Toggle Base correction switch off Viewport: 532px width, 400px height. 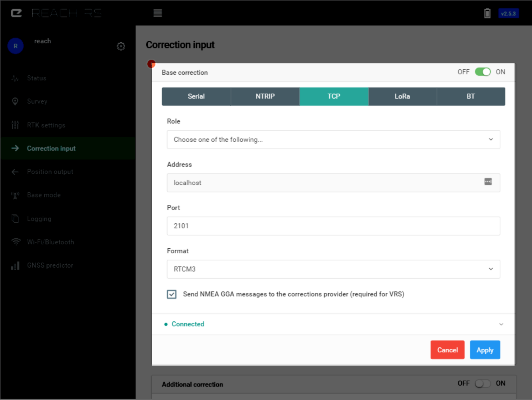coord(483,72)
